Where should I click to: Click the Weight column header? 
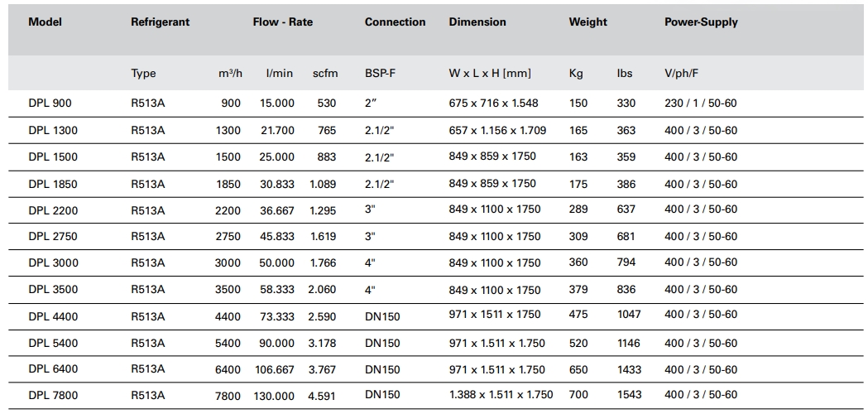587,22
